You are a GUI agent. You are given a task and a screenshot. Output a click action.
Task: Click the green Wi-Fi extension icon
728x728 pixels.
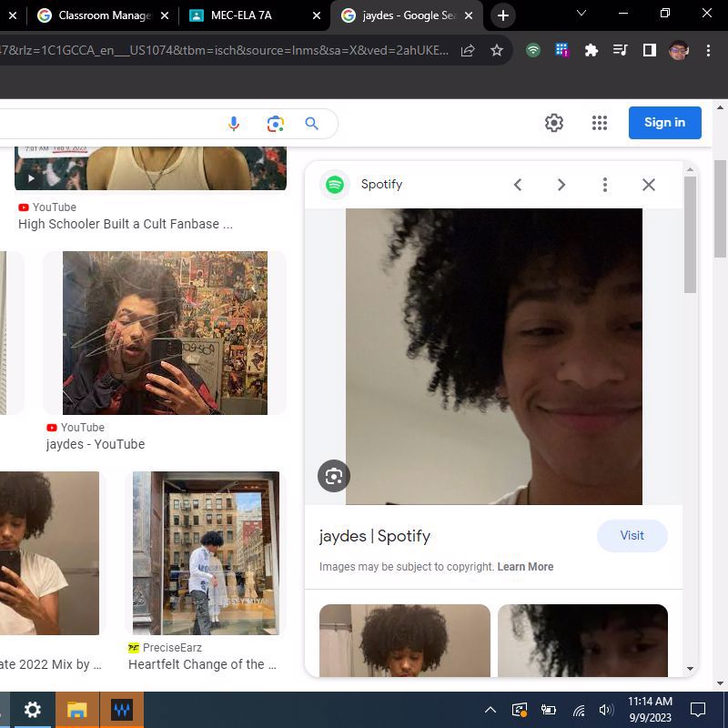point(533,50)
